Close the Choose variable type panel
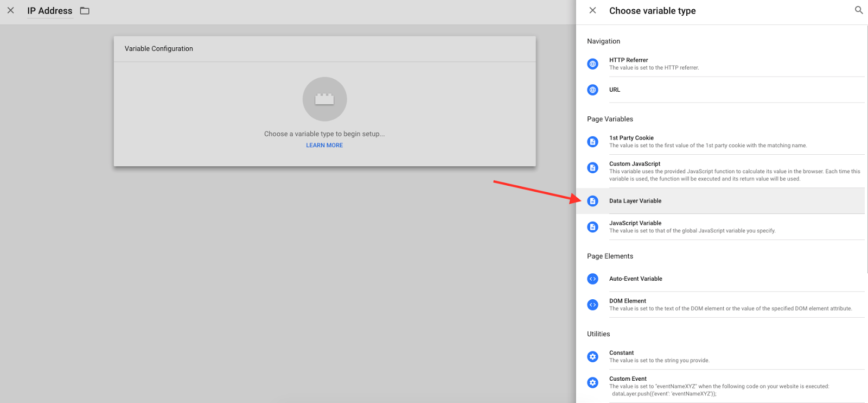Screen dimensions: 868x403 point(592,10)
